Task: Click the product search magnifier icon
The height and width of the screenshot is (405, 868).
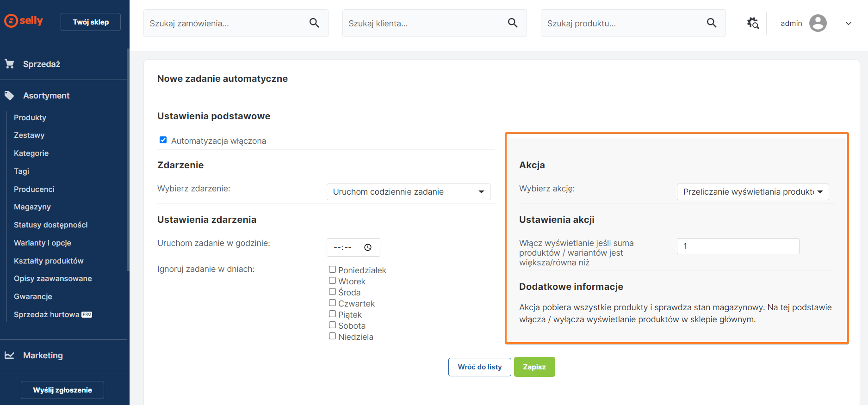Action: coord(712,23)
